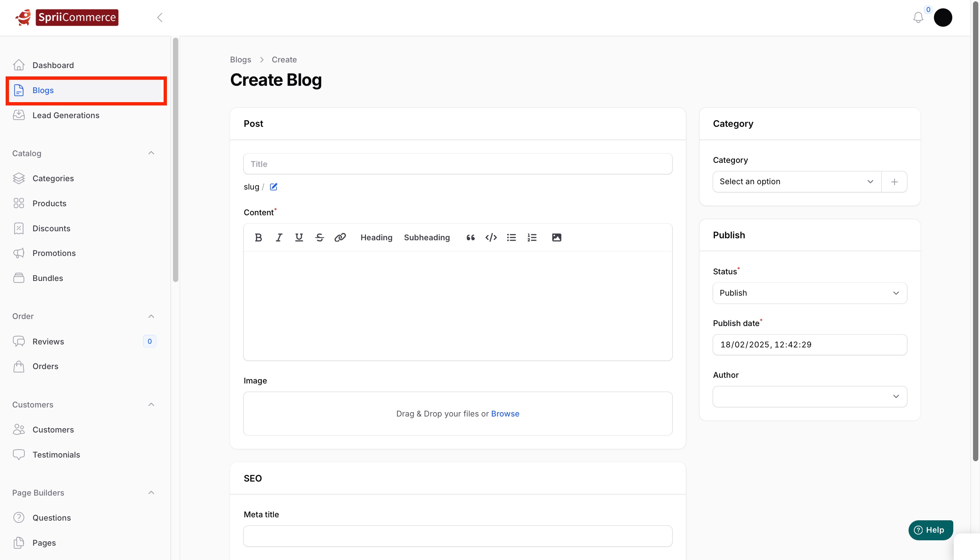Insert a link using the link icon

[340, 237]
